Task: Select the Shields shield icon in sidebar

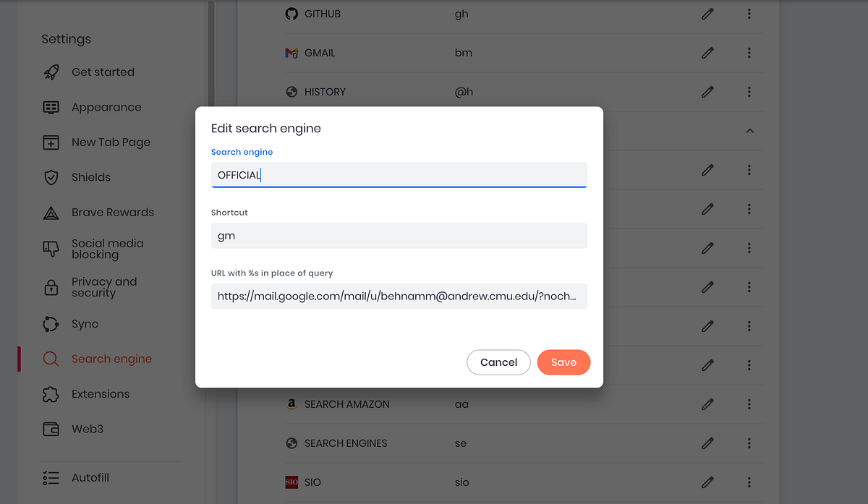Action: (51, 177)
